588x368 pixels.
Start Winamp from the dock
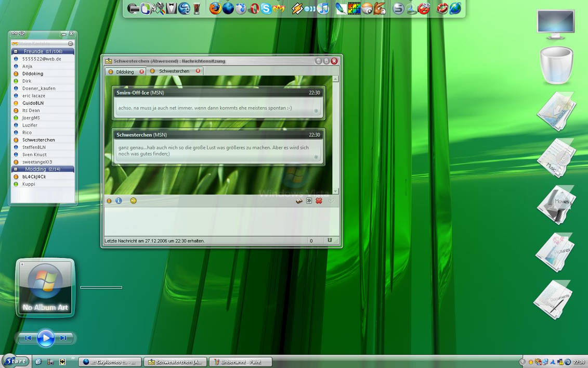(297, 8)
